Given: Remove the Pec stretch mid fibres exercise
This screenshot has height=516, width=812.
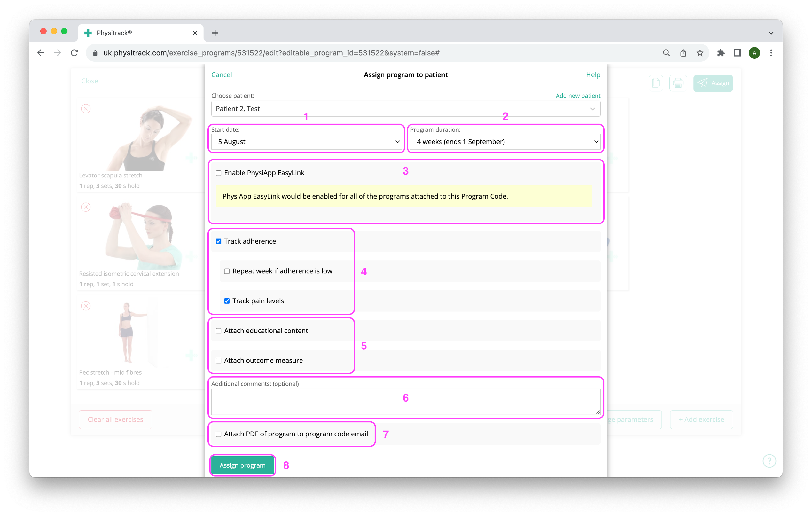Looking at the screenshot, I should coord(86,306).
